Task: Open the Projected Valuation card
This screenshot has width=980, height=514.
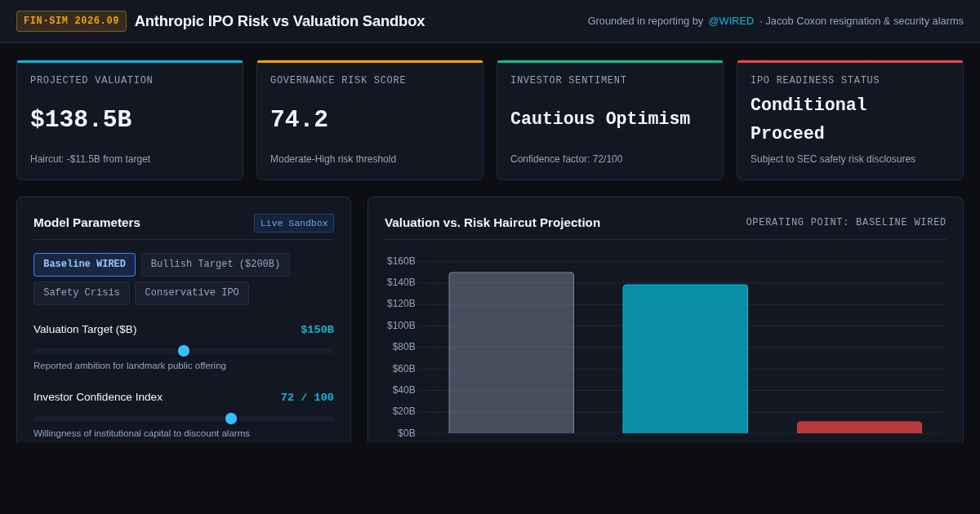Action: click(130, 120)
